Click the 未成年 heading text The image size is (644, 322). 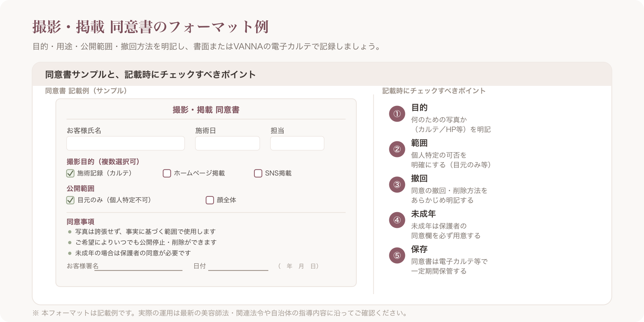pyautogui.click(x=423, y=214)
